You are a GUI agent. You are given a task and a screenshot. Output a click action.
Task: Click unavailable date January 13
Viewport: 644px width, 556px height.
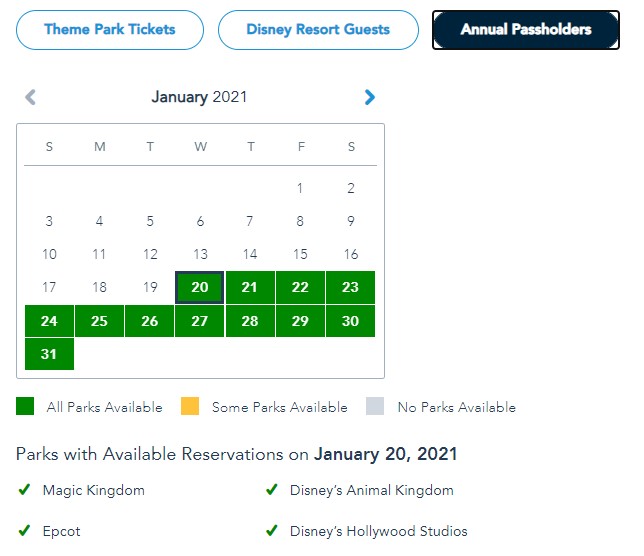tap(200, 254)
